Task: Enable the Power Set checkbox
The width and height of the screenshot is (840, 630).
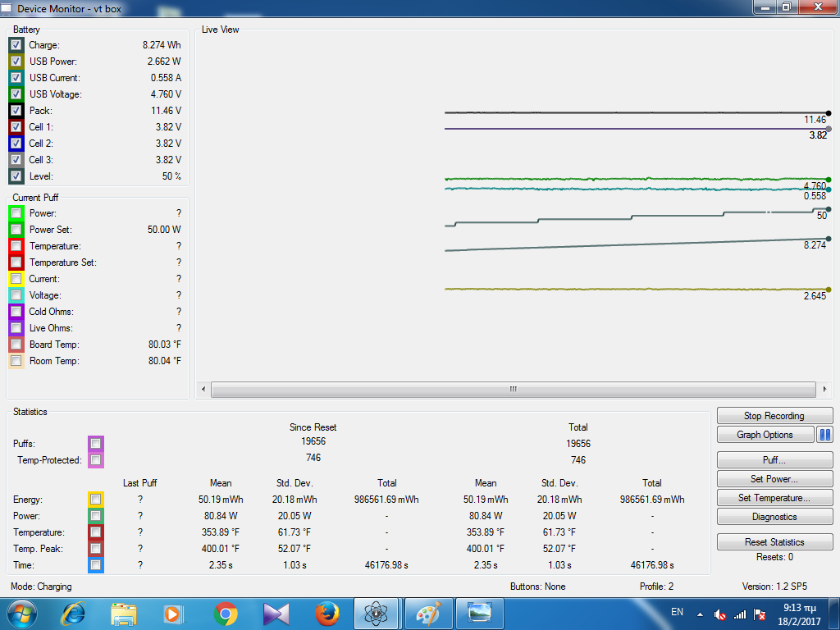Action: point(16,230)
